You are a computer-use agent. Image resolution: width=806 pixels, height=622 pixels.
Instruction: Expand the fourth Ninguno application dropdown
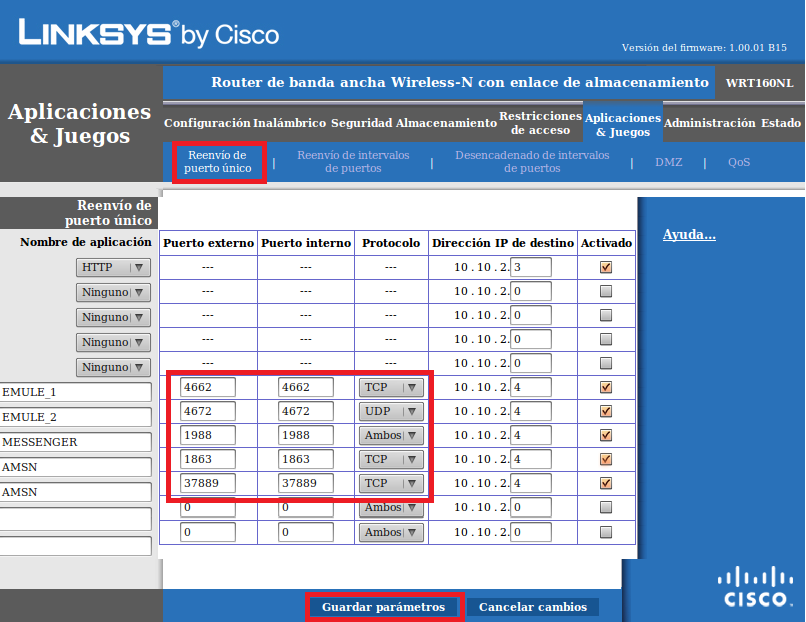(114, 368)
